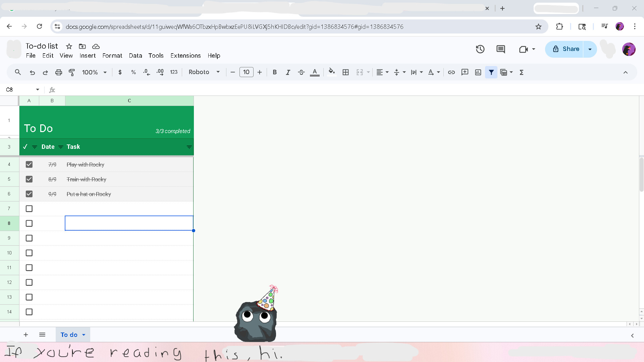Image resolution: width=644 pixels, height=362 pixels.
Task: Open the Roboto font dropdown
Action: coord(204,72)
